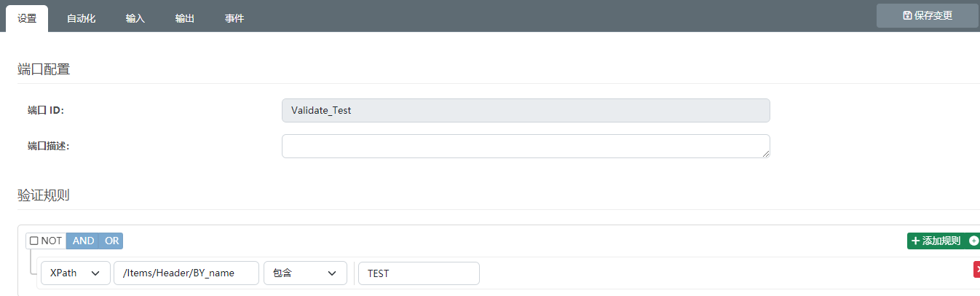
Task: Focus the 端口描述 text area
Action: click(526, 146)
